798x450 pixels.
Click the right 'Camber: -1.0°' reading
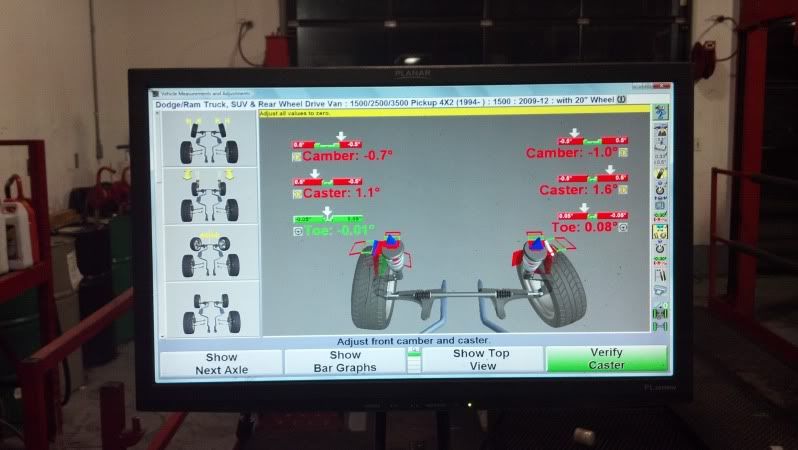pyautogui.click(x=572, y=153)
